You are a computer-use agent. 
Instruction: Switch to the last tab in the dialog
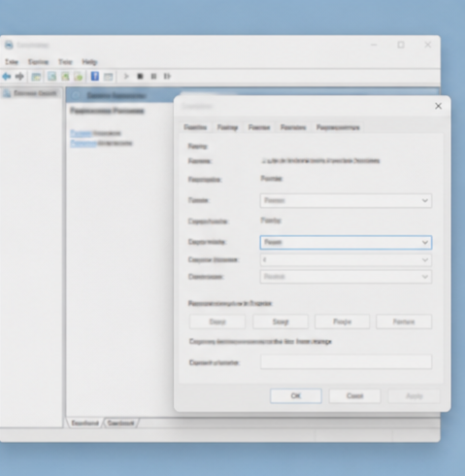point(338,127)
